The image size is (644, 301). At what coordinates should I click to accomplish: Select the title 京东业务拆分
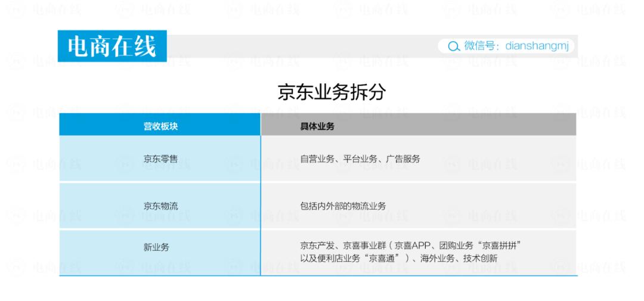pyautogui.click(x=332, y=92)
